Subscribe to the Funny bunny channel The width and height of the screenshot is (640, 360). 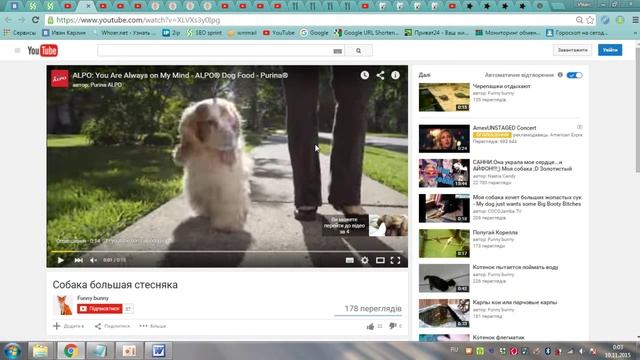(100, 309)
